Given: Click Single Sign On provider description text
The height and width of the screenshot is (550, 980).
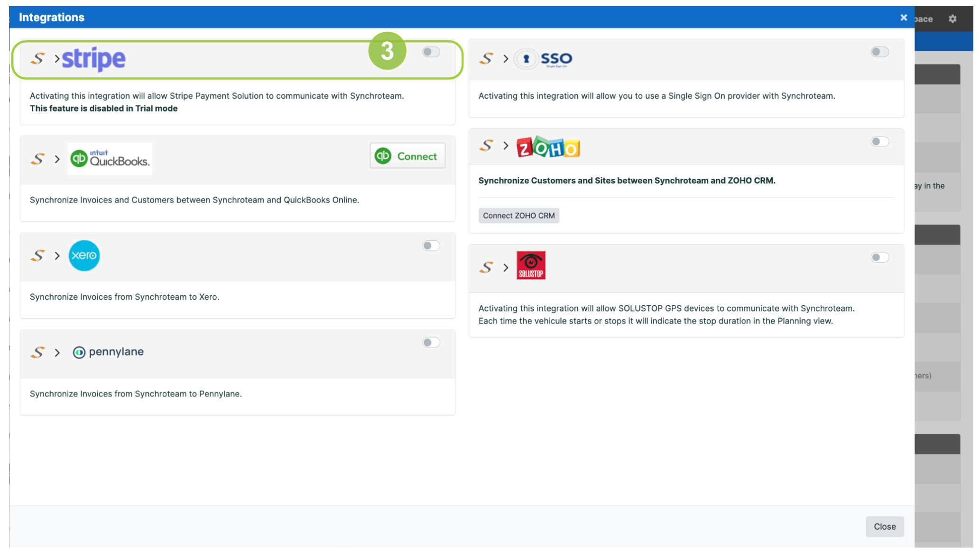Looking at the screenshot, I should click(x=656, y=96).
